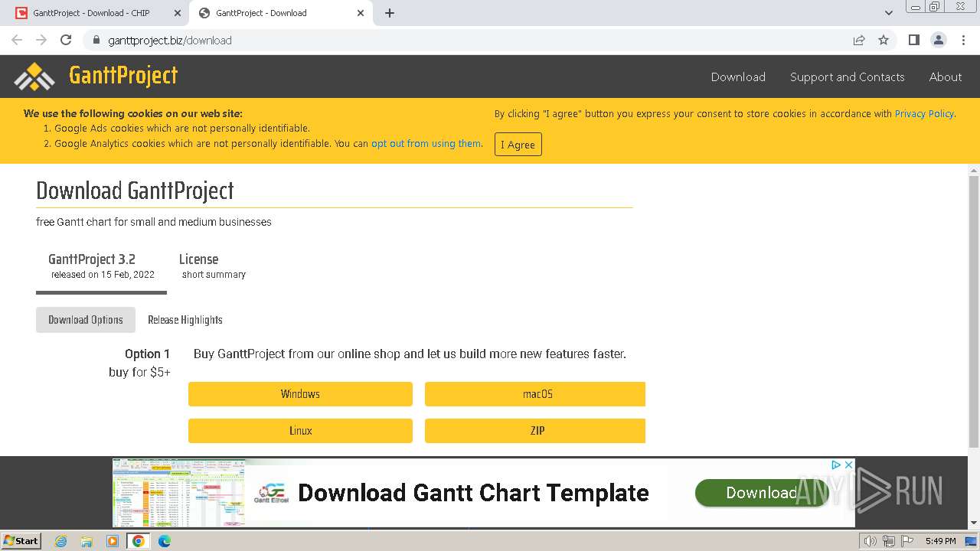Reload the GanttProject download page
Image resolution: width=980 pixels, height=551 pixels.
point(66,40)
